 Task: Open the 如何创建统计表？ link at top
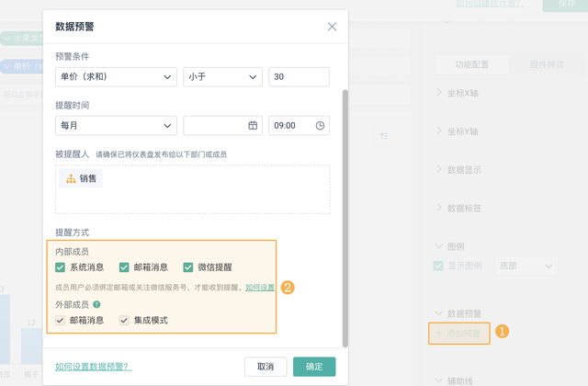pos(490,4)
